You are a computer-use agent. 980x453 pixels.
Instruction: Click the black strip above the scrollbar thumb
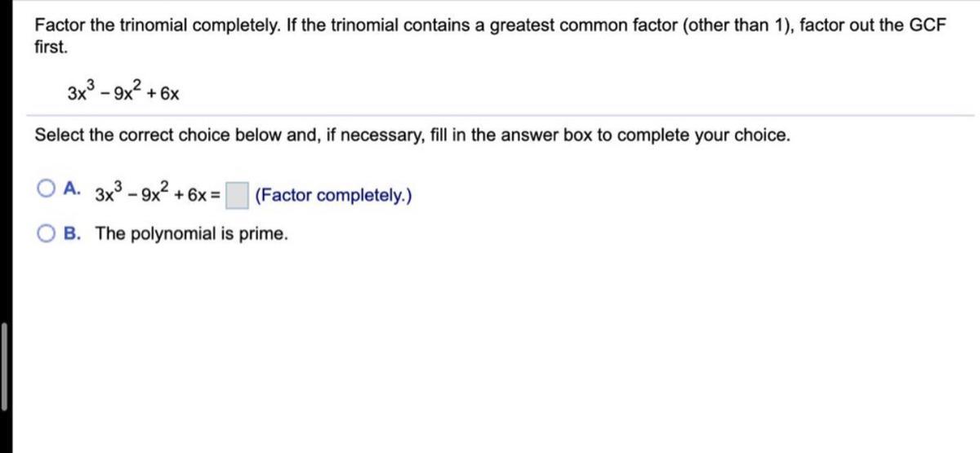point(4,163)
